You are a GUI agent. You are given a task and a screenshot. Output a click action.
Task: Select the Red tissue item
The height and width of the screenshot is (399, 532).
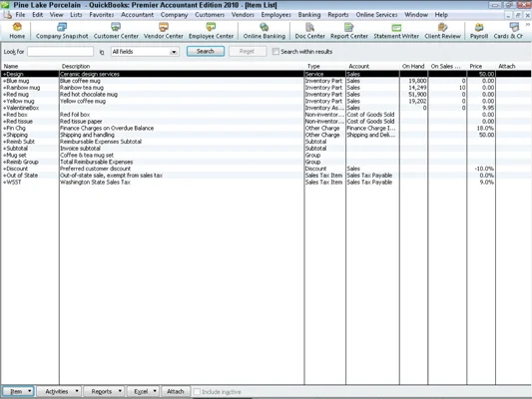click(x=266, y=122)
